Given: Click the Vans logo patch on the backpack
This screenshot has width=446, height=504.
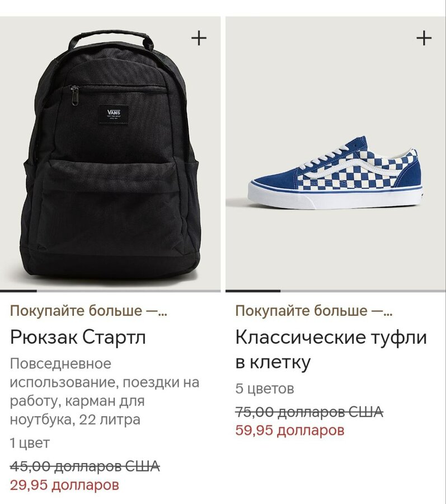Looking at the screenshot, I should pos(114,114).
